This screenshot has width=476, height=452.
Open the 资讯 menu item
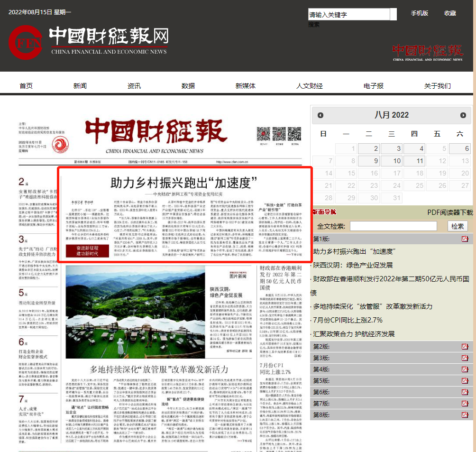coord(134,86)
